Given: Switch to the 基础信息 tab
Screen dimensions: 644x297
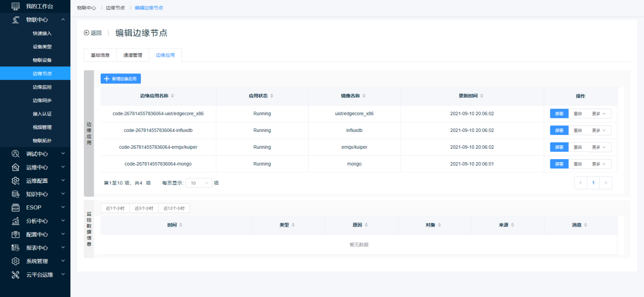Looking at the screenshot, I should (x=100, y=55).
